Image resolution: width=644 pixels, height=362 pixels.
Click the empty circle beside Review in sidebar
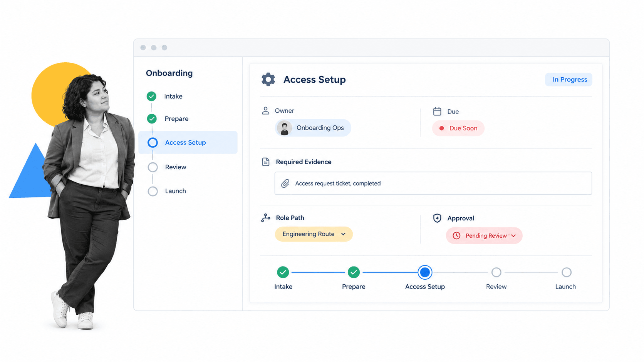pyautogui.click(x=153, y=167)
